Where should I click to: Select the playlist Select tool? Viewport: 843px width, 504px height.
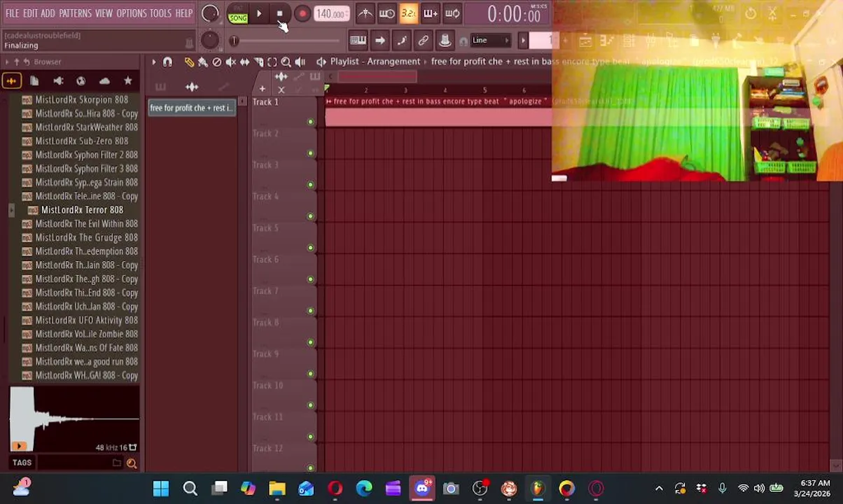pyautogui.click(x=272, y=62)
